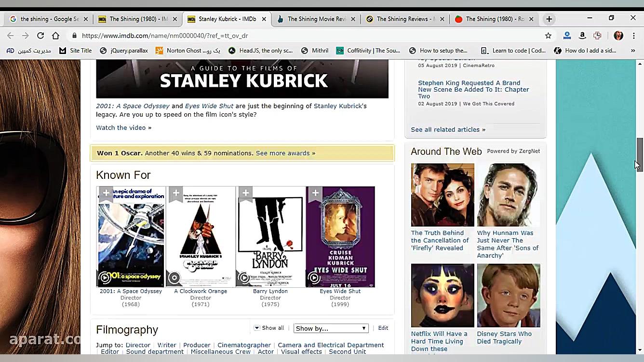Click Watch the video link
This screenshot has width=644, height=362.
pos(123,128)
